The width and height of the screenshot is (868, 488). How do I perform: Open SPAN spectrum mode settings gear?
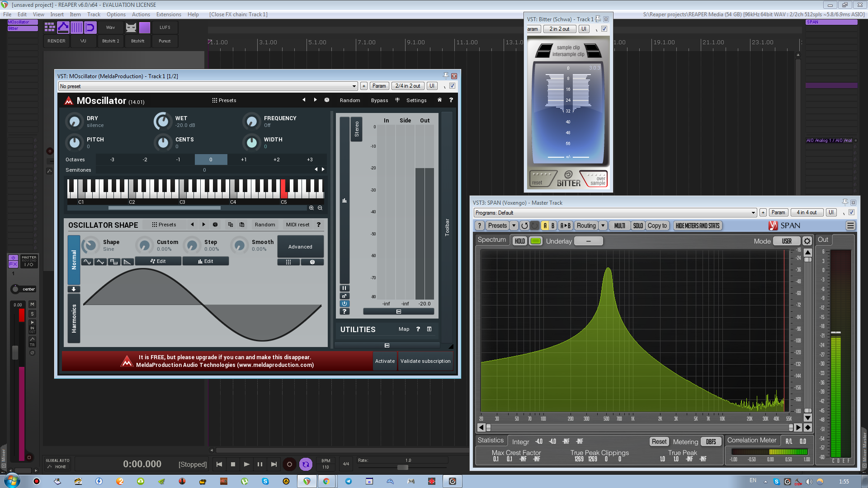807,241
